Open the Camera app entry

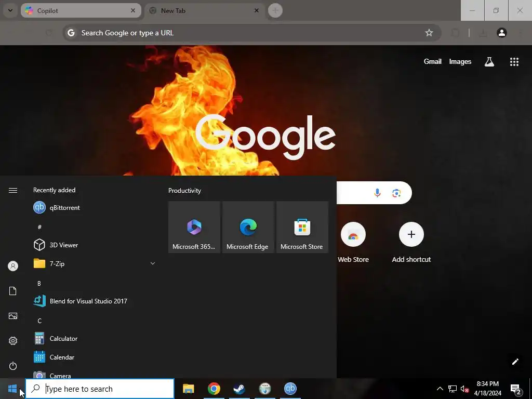[95, 374]
